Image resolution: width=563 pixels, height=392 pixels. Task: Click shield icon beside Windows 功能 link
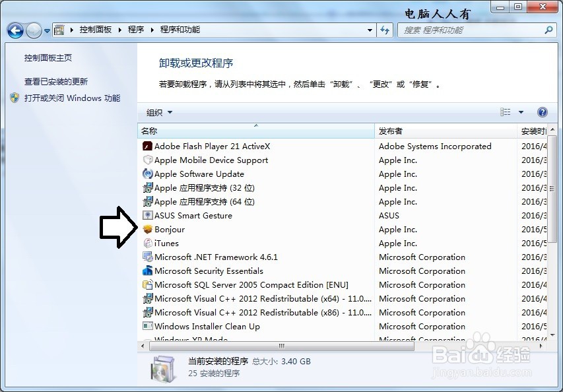(x=15, y=98)
